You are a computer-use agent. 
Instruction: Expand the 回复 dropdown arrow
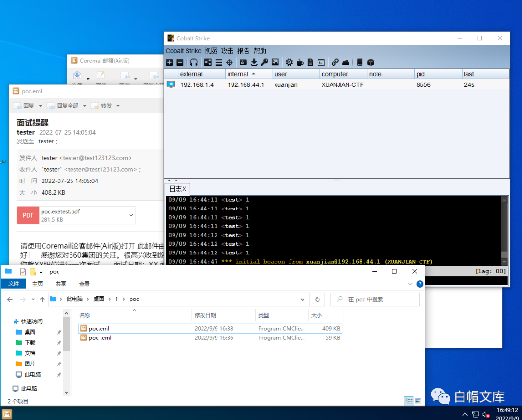[x=40, y=106]
